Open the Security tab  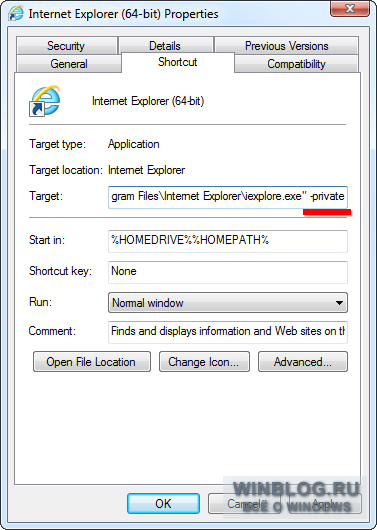(67, 46)
